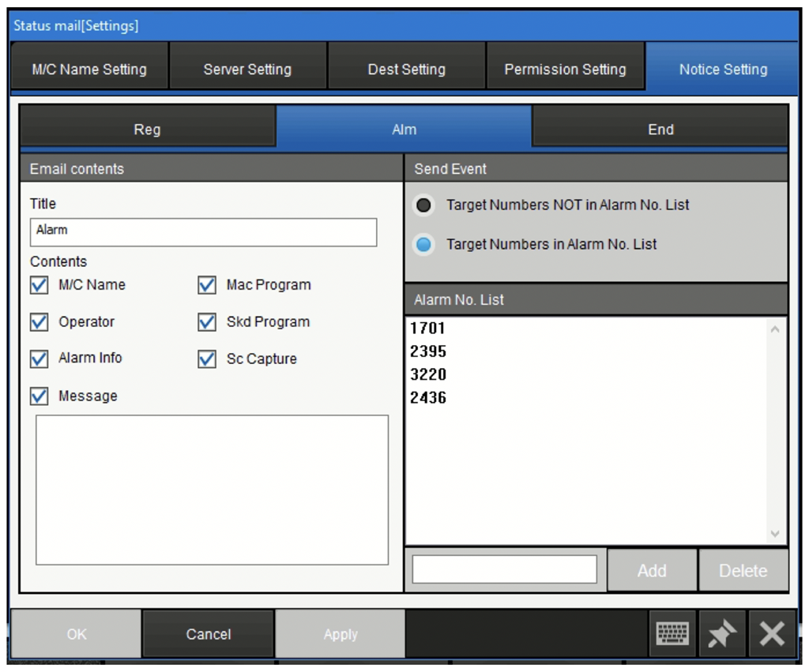The height and width of the screenshot is (672, 809).
Task: Click the Message text area
Action: [212, 490]
